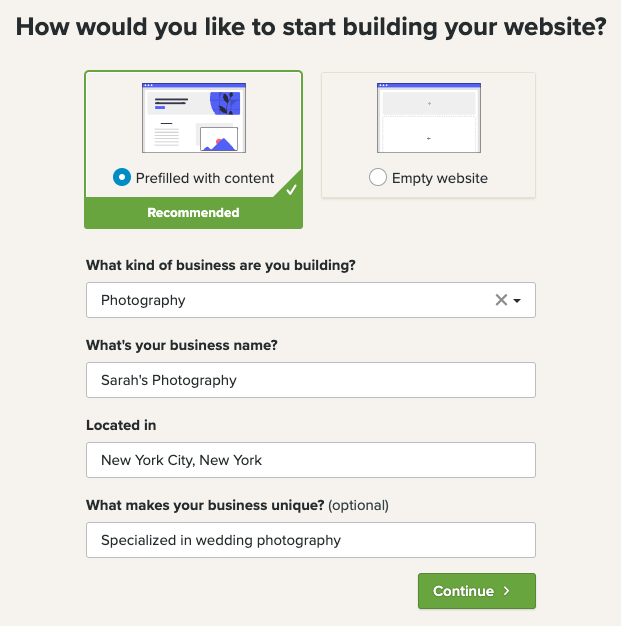Image resolution: width=621 pixels, height=626 pixels.
Task: Click the "Empty website" label text
Action: [440, 178]
